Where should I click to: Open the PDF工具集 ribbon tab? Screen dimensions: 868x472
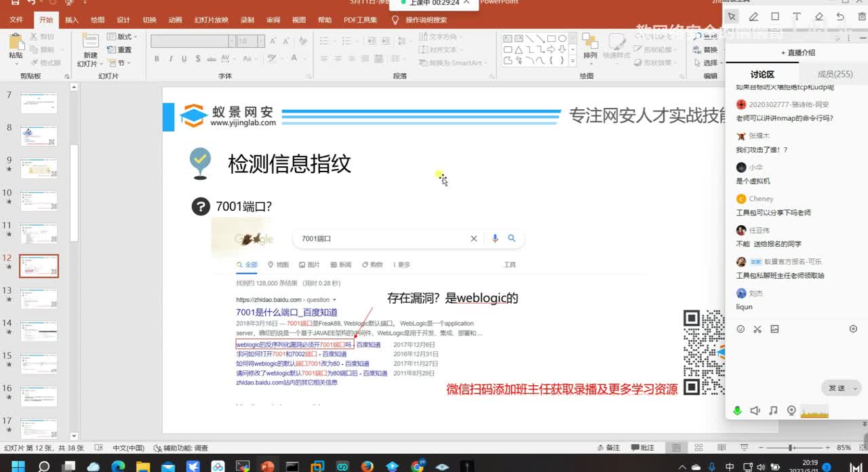360,20
